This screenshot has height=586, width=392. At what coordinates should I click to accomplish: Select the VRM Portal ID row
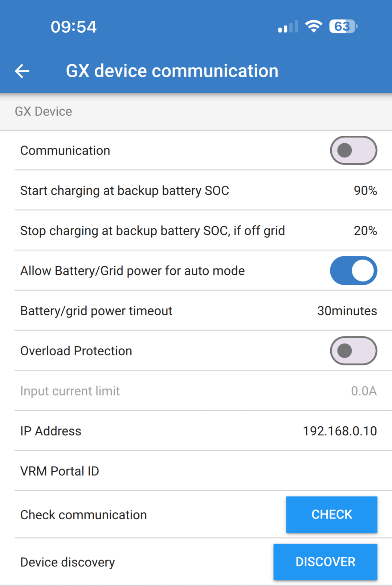(196, 471)
